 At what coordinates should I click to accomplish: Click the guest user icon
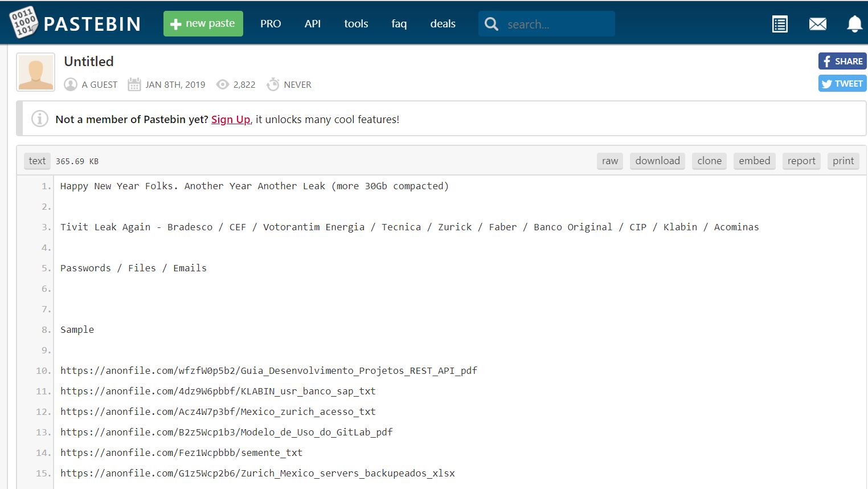click(71, 84)
